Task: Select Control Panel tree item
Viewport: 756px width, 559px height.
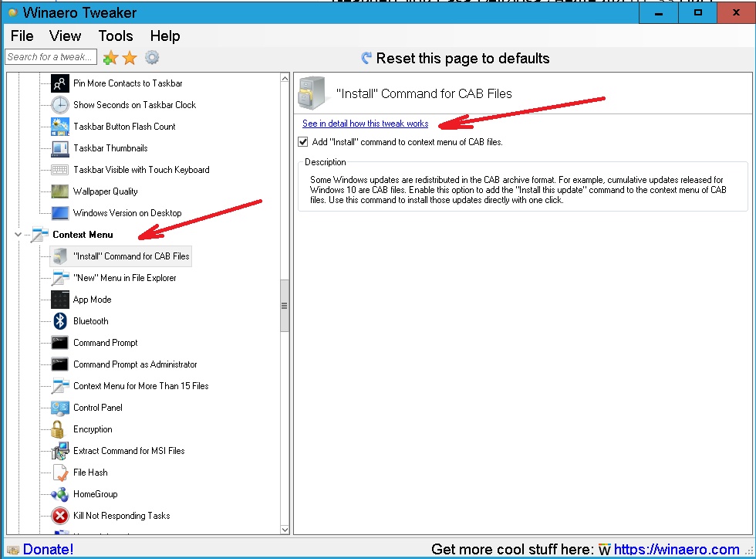Action: tap(98, 408)
